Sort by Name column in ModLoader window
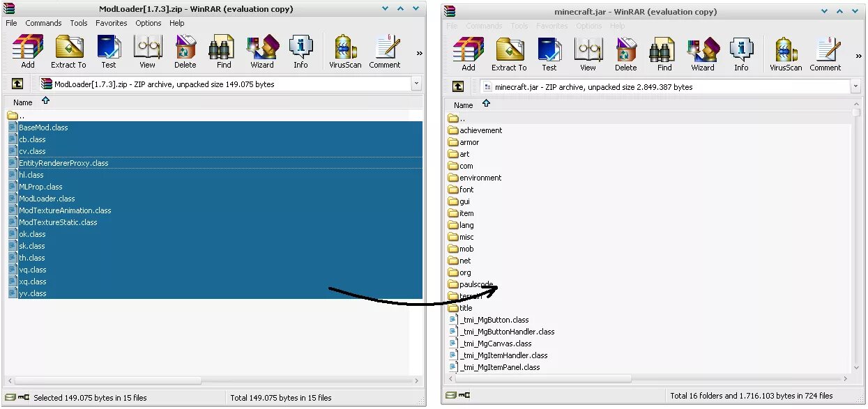The image size is (868, 409). pos(23,102)
